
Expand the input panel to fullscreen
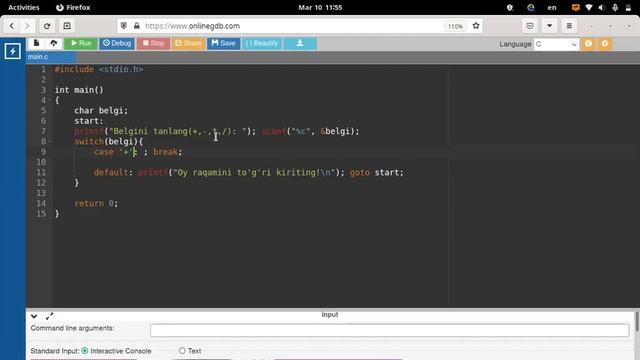(x=49, y=316)
